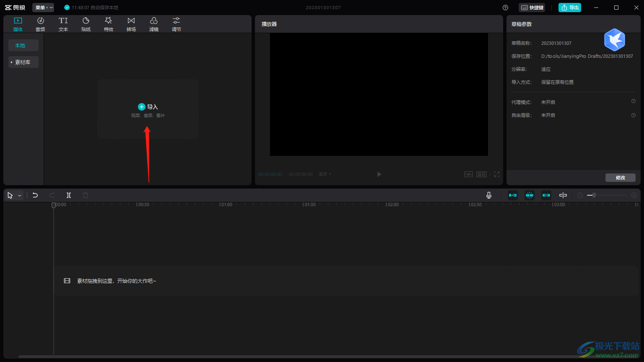
Task: Click the redo arrow
Action: click(x=52, y=195)
